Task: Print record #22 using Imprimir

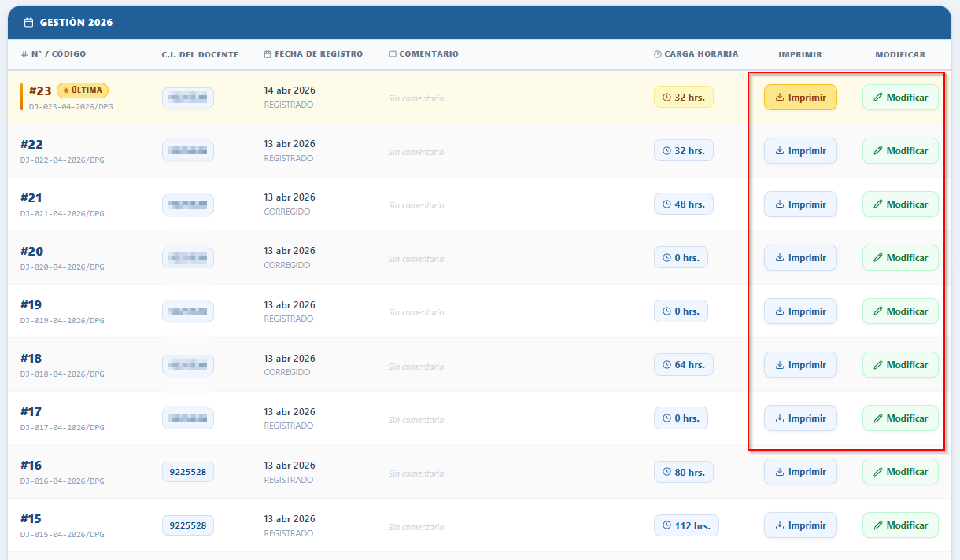Action: coord(800,151)
